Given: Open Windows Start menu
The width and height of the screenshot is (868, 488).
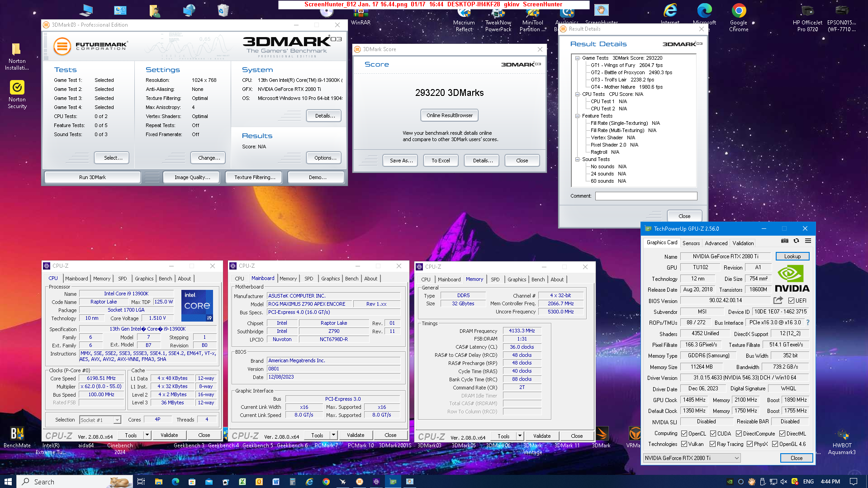Looking at the screenshot, I should pyautogui.click(x=8, y=482).
